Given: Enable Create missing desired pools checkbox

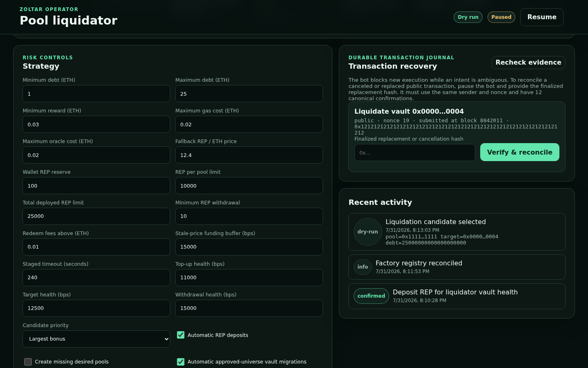Looking at the screenshot, I should [x=28, y=362].
